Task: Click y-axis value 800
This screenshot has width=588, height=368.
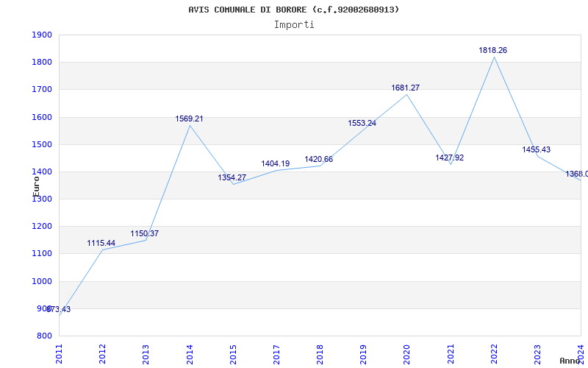Action: pos(44,336)
